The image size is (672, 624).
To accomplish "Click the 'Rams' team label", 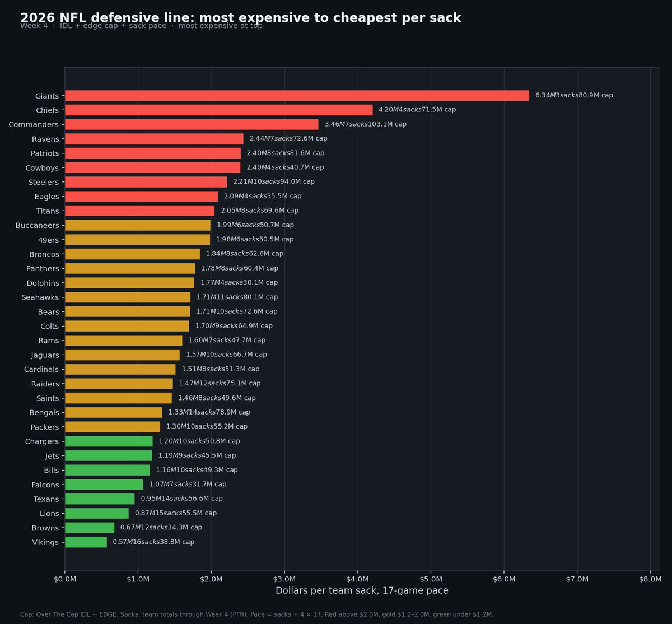I will coord(49,341).
